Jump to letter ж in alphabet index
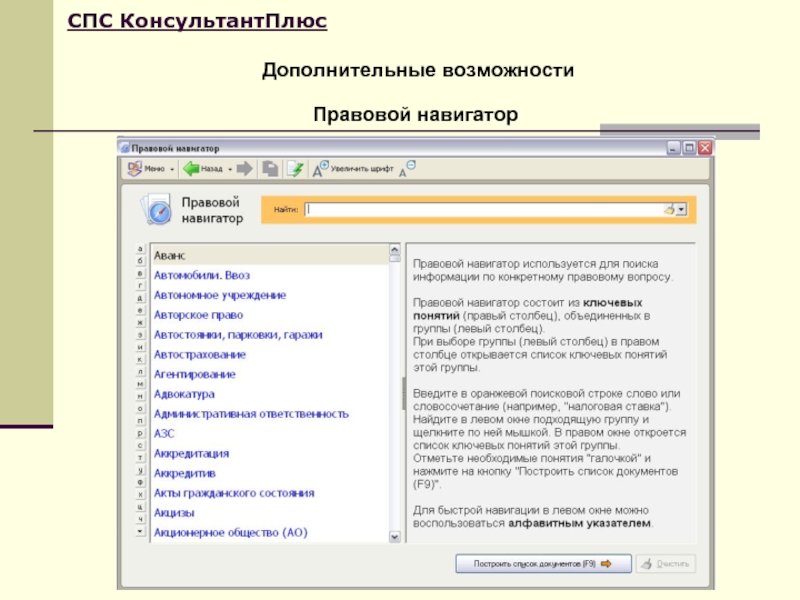 tap(140, 322)
